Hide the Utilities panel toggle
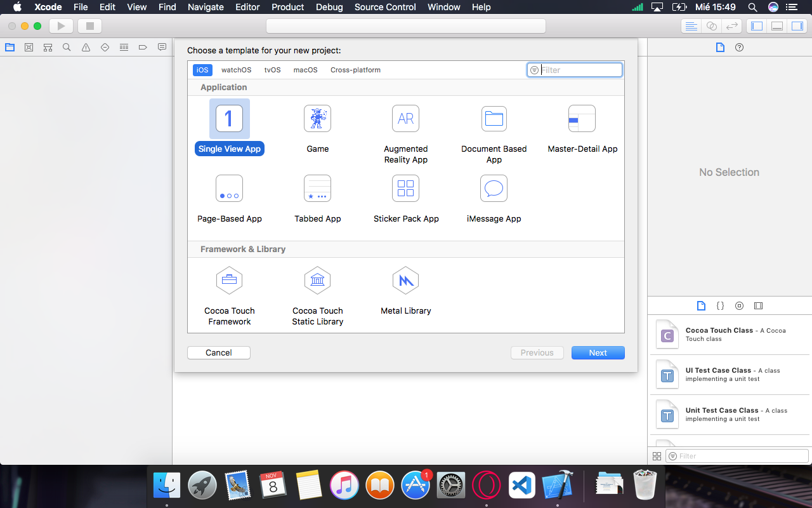Screen dimensions: 812x508 (797, 26)
